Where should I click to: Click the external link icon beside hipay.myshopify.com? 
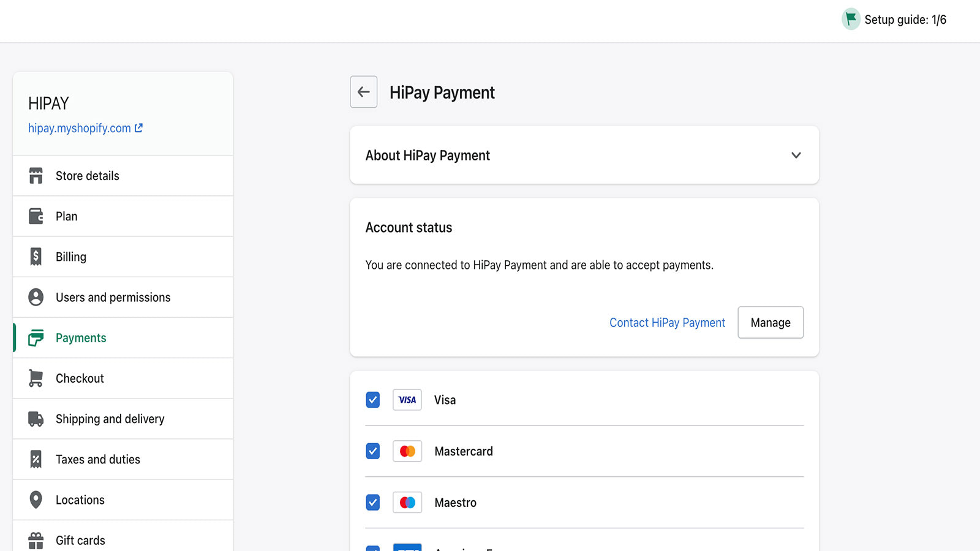(x=139, y=128)
